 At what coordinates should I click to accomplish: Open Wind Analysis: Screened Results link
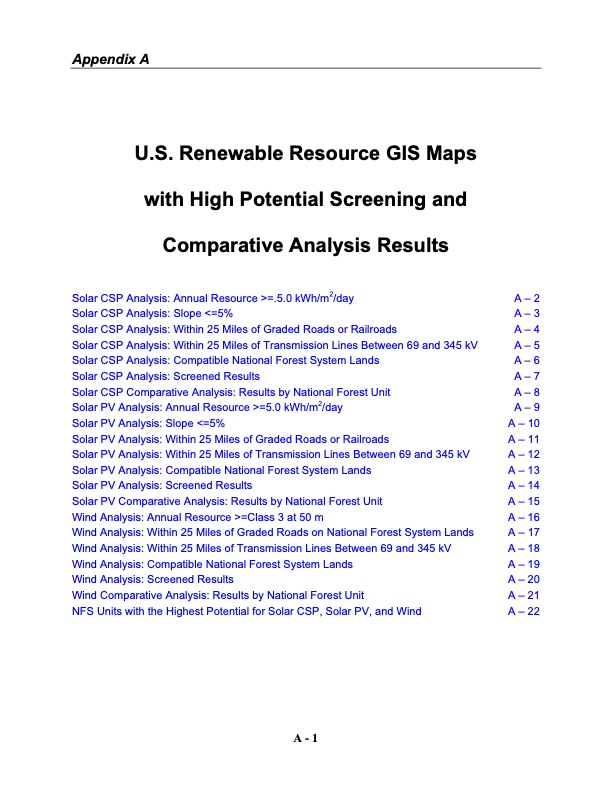[x=152, y=579]
